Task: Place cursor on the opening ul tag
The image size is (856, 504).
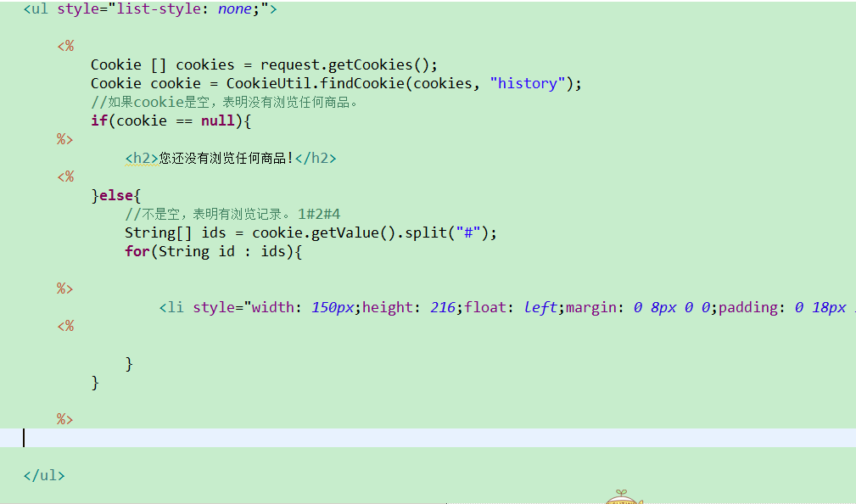Action: (36, 9)
